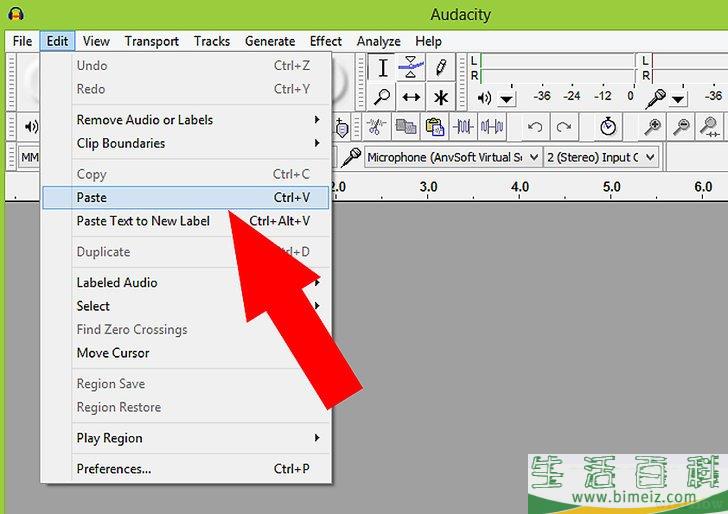Screen dimensions: 728x514
Task: Click the 3.0 mark on the timeline ruler
Action: pyautogui.click(x=428, y=187)
